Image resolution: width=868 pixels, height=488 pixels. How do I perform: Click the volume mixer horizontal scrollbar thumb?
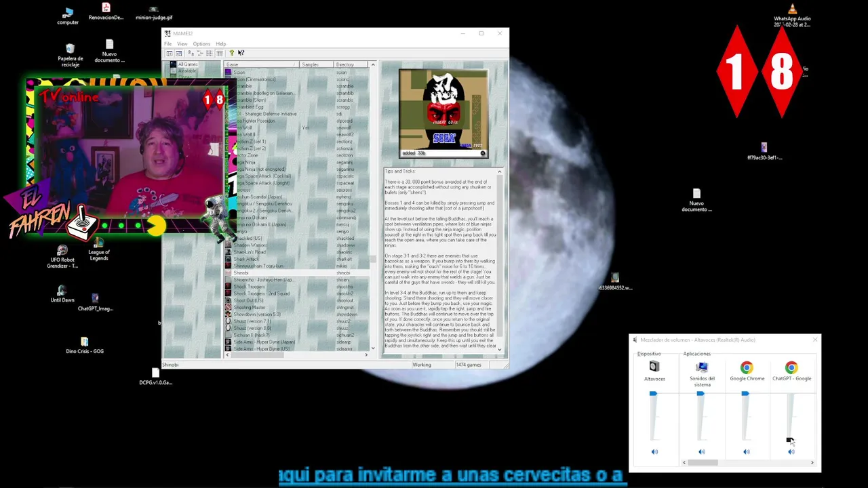tap(703, 463)
